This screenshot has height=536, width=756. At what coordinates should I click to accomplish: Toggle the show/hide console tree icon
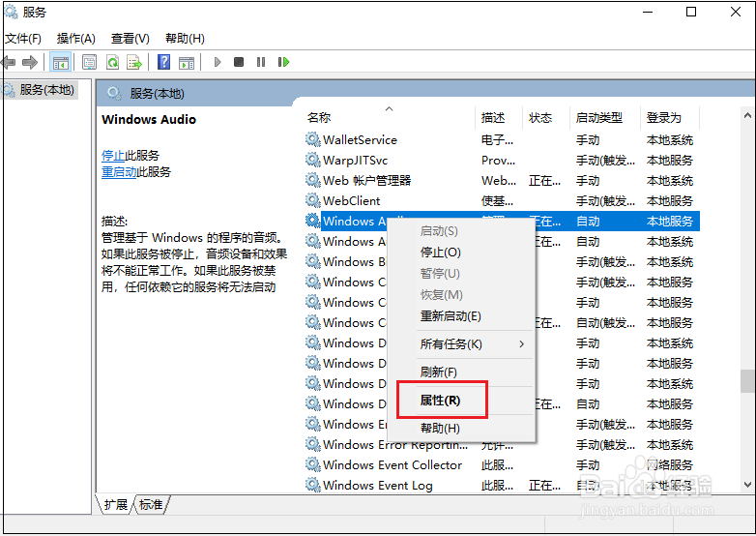click(61, 62)
